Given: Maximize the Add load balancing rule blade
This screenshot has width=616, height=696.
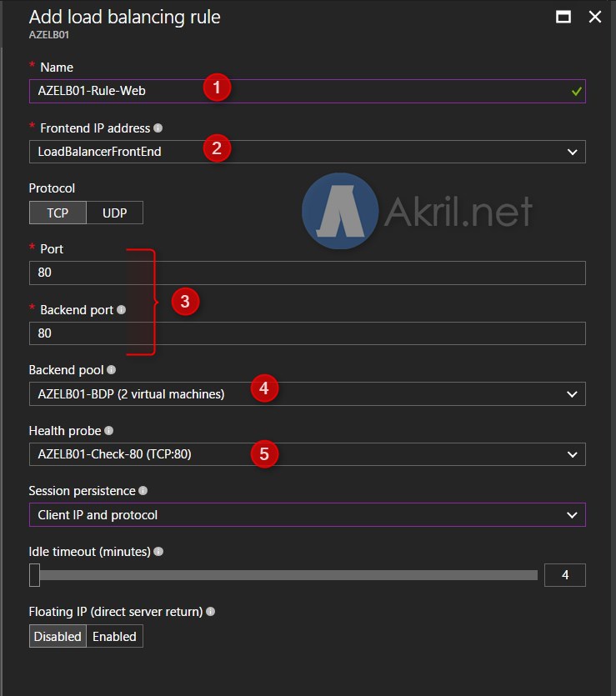Looking at the screenshot, I should (x=563, y=17).
